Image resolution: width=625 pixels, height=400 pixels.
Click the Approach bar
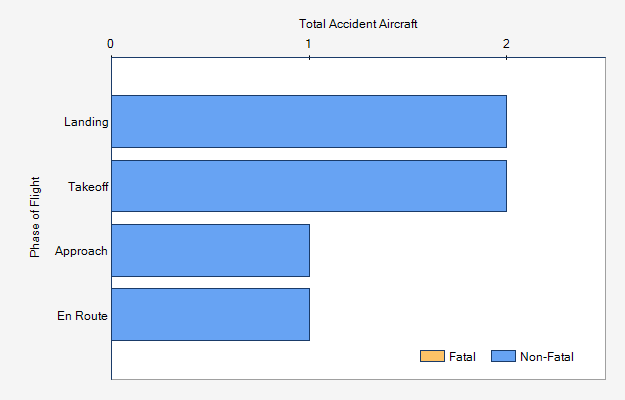210,250
